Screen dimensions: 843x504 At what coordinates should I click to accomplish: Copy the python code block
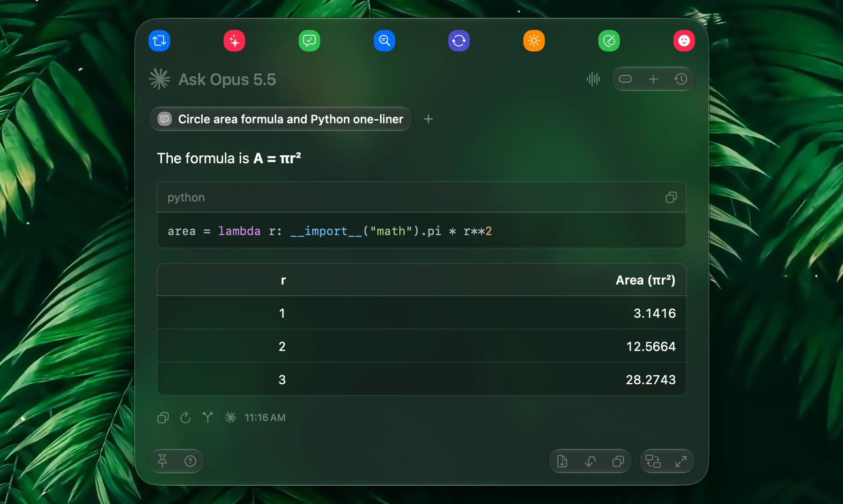tap(671, 197)
